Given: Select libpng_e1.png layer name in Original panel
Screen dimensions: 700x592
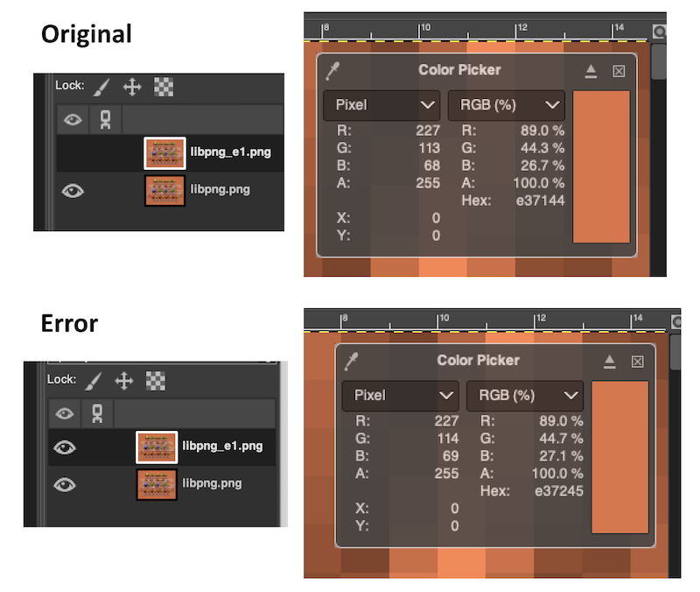Looking at the screenshot, I should point(230,152).
